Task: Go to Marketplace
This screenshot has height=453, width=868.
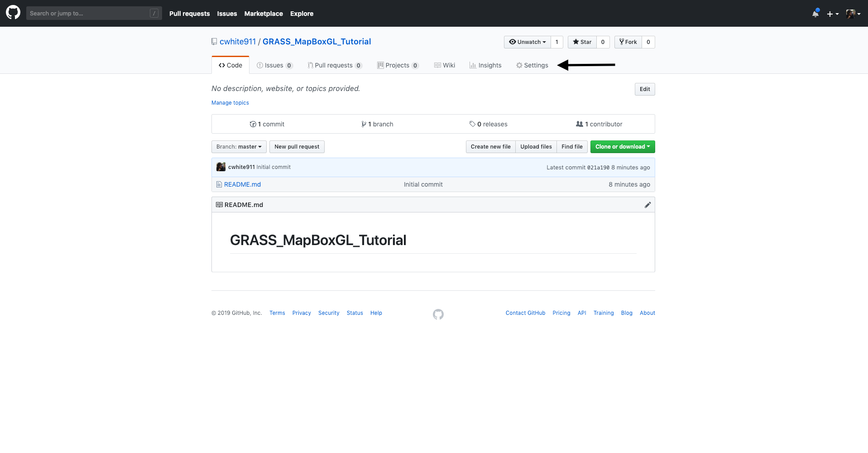Action: click(264, 14)
